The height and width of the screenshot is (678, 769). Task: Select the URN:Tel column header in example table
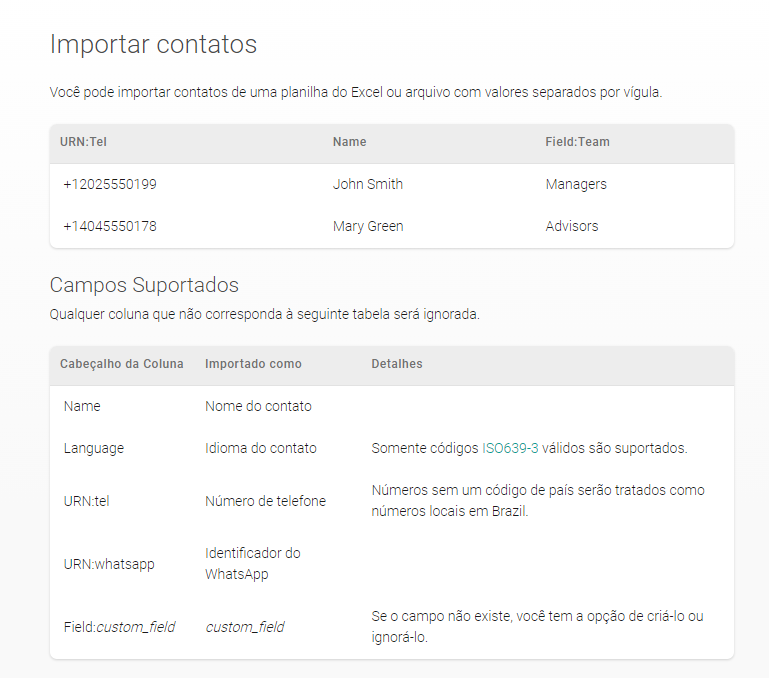pyautogui.click(x=83, y=142)
